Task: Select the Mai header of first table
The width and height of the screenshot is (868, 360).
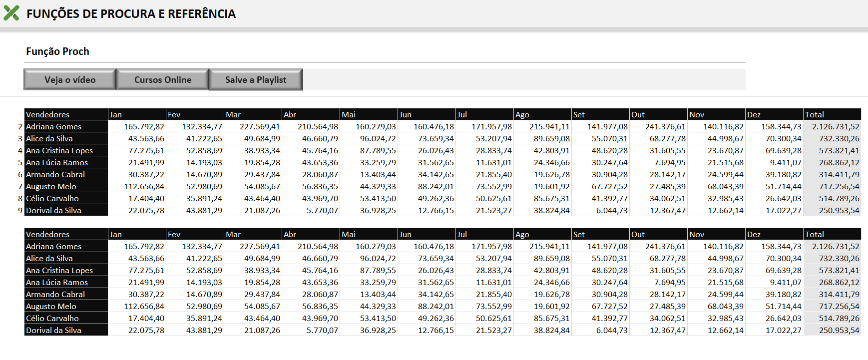Action: point(369,114)
